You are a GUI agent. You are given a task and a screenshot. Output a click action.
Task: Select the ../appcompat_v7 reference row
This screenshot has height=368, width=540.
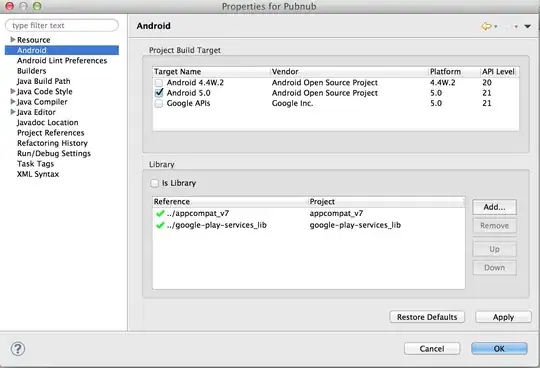click(309, 213)
